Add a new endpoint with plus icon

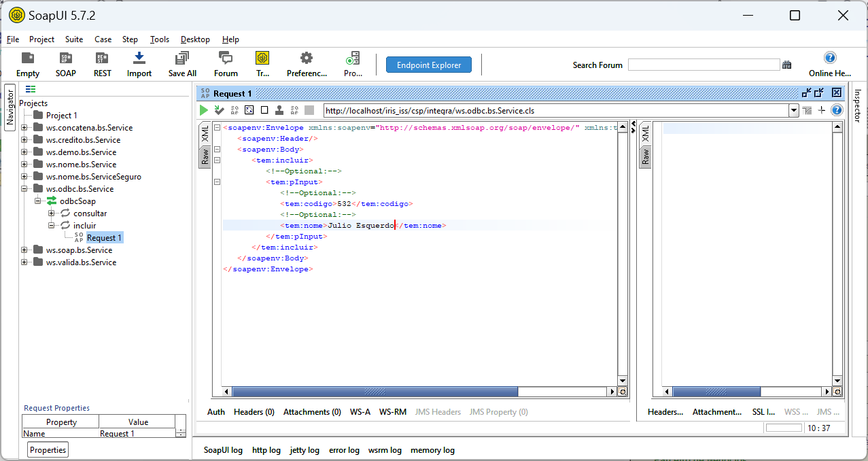tap(822, 110)
